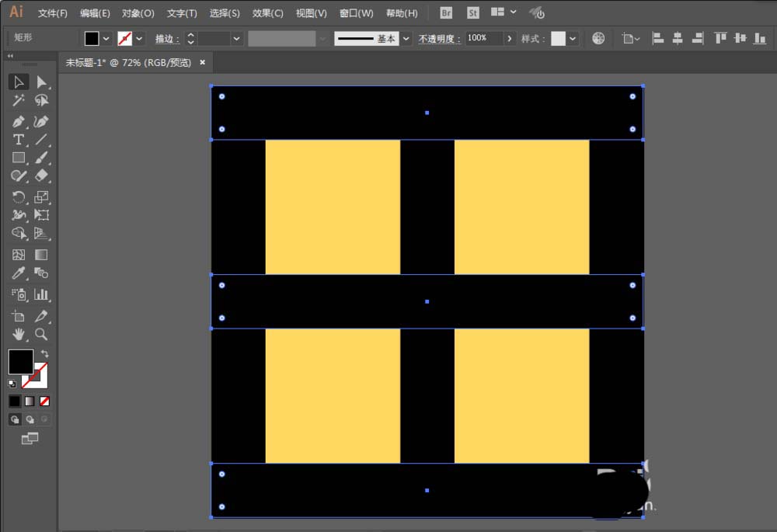Change screen mode button
Screen dimensions: 777x532
coord(30,438)
